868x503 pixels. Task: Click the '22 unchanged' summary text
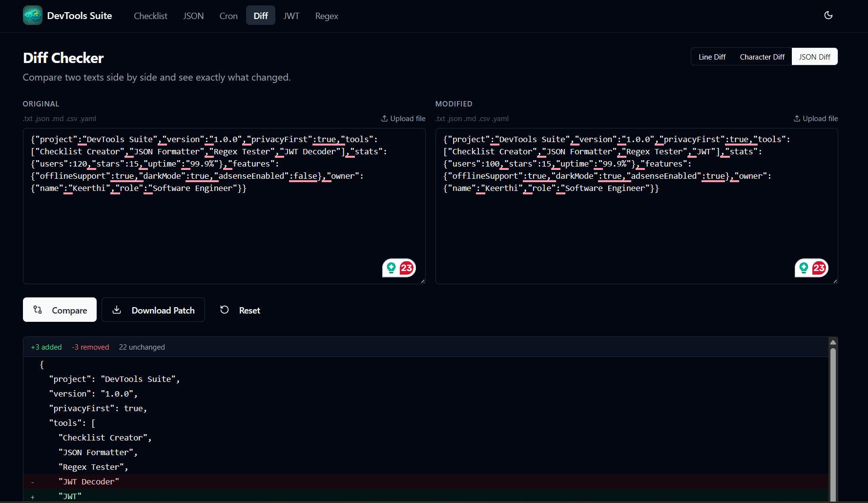coord(142,347)
